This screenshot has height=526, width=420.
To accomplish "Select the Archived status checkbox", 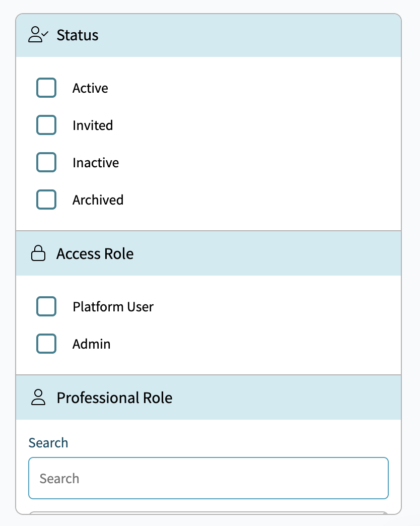I will pyautogui.click(x=46, y=200).
